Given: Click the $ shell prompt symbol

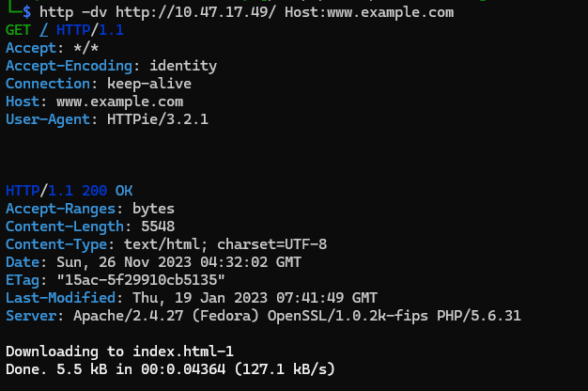Looking at the screenshot, I should pos(25,12).
